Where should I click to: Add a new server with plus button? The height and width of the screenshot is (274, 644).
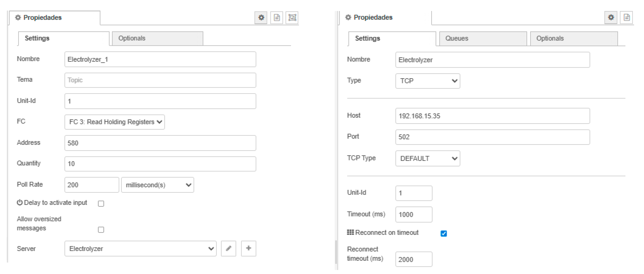249,248
